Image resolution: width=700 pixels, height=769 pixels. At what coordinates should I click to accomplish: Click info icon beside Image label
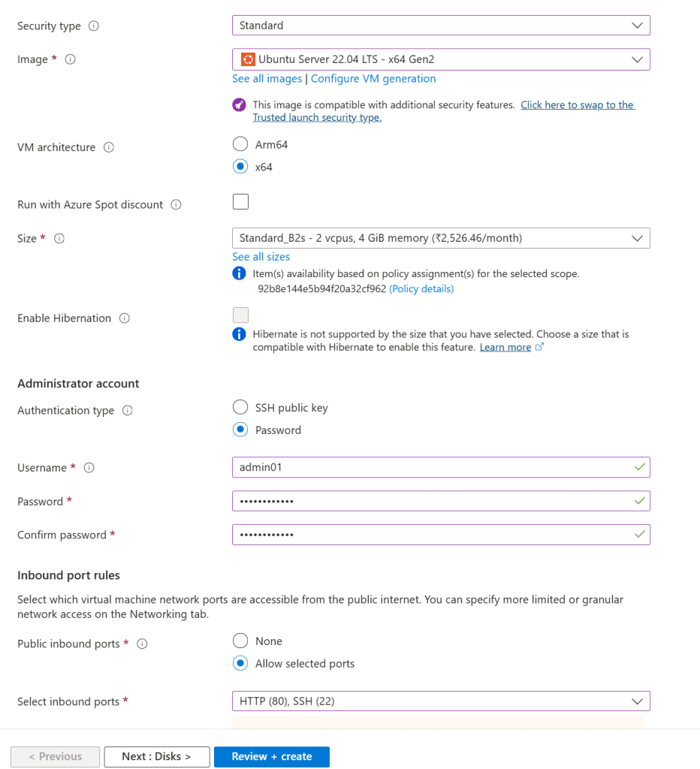pos(71,59)
